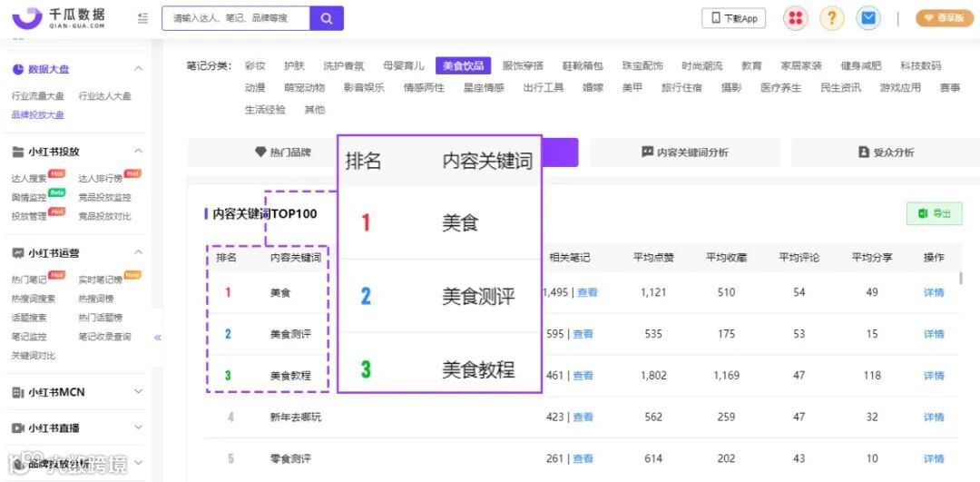
Task: Open 详情 for the 美食 row
Action: coord(934,292)
